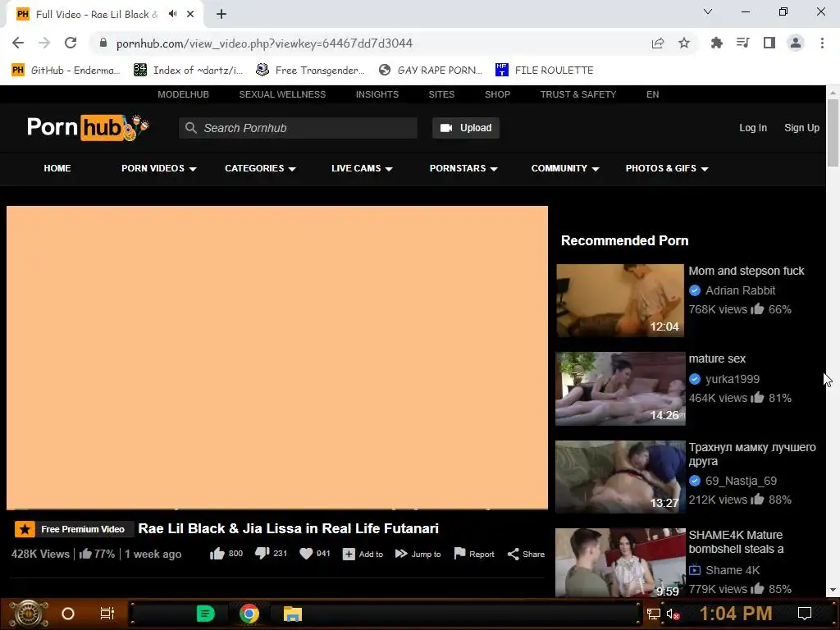View site information via the lock icon
The width and height of the screenshot is (840, 630).
103,43
